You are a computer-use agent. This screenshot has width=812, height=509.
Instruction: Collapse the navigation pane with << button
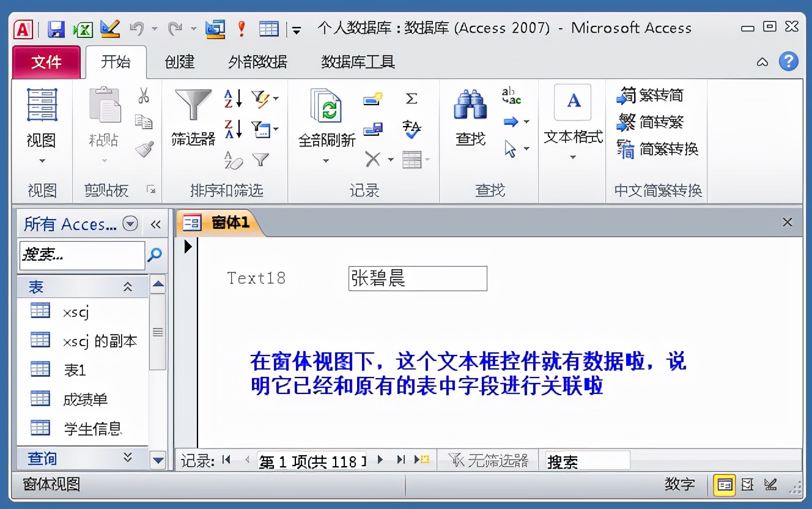(x=155, y=224)
